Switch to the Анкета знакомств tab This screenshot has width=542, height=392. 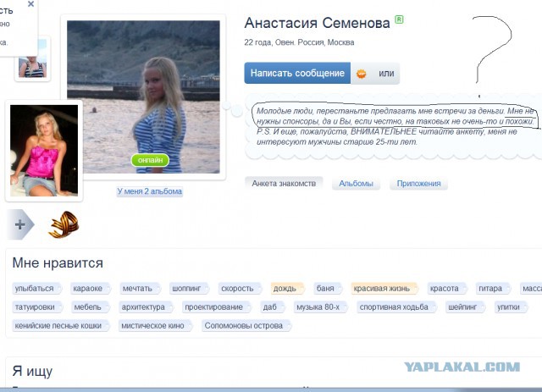tap(284, 184)
